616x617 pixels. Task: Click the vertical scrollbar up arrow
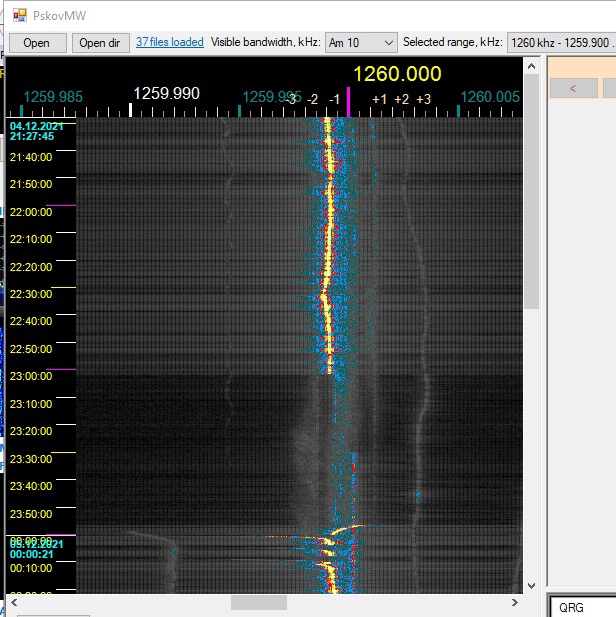pos(531,66)
